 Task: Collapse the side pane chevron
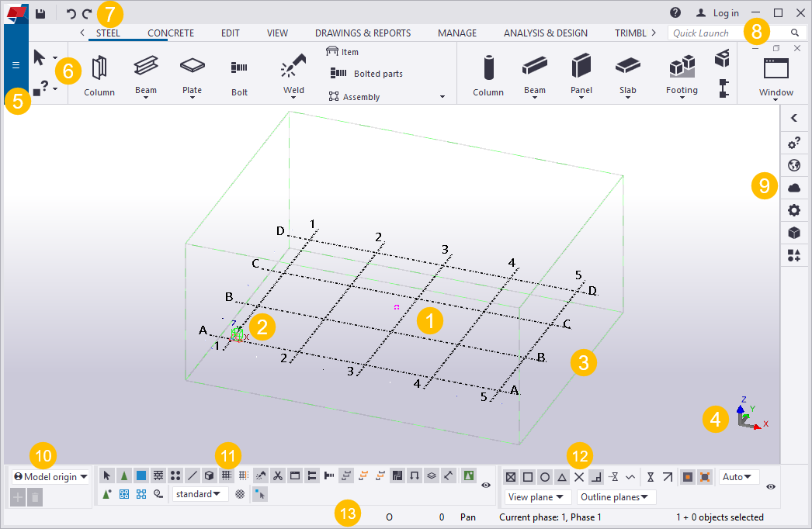(794, 118)
